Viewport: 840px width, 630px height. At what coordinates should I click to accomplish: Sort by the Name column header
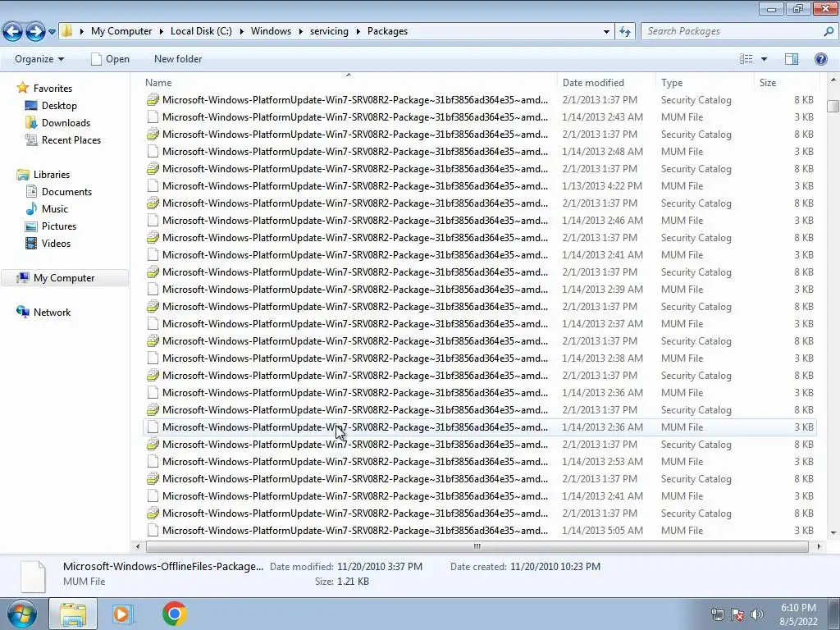[x=350, y=83]
